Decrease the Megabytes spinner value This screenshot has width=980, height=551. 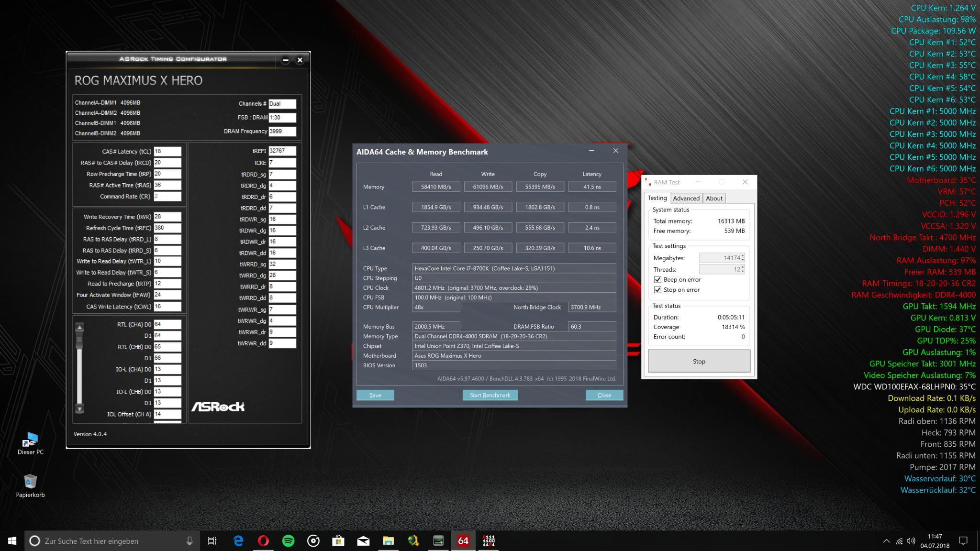[743, 260]
